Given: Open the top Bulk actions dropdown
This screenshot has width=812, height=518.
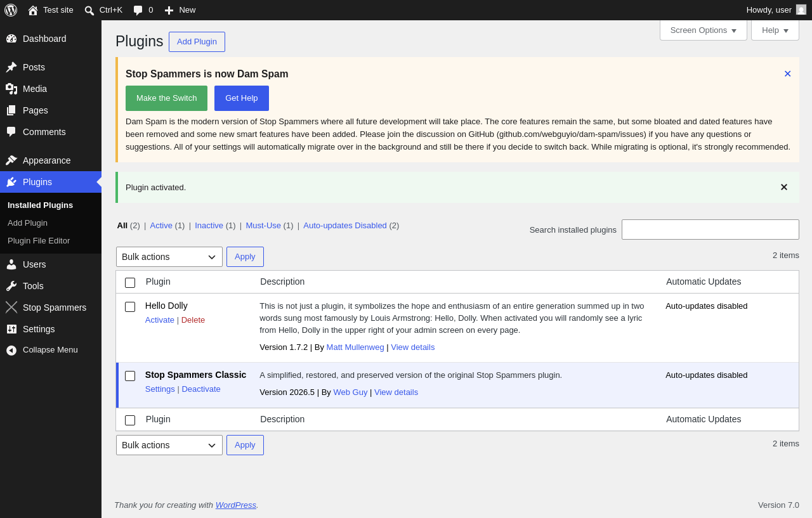Looking at the screenshot, I should (169, 257).
